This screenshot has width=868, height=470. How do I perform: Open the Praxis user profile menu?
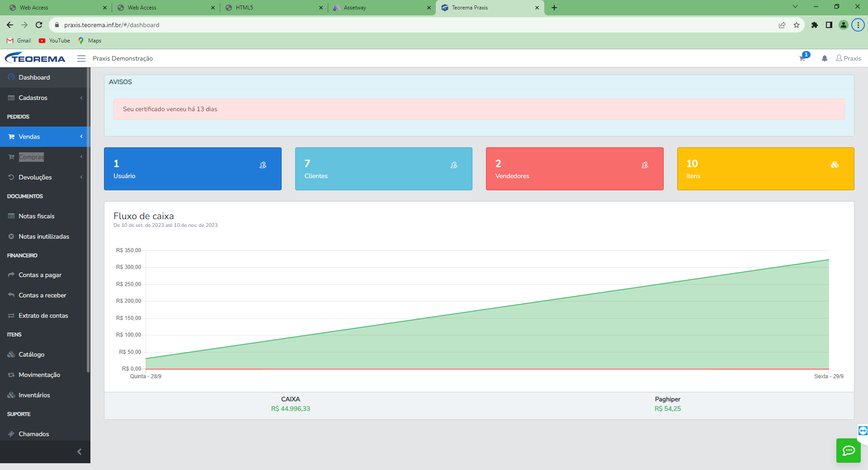[x=849, y=58]
